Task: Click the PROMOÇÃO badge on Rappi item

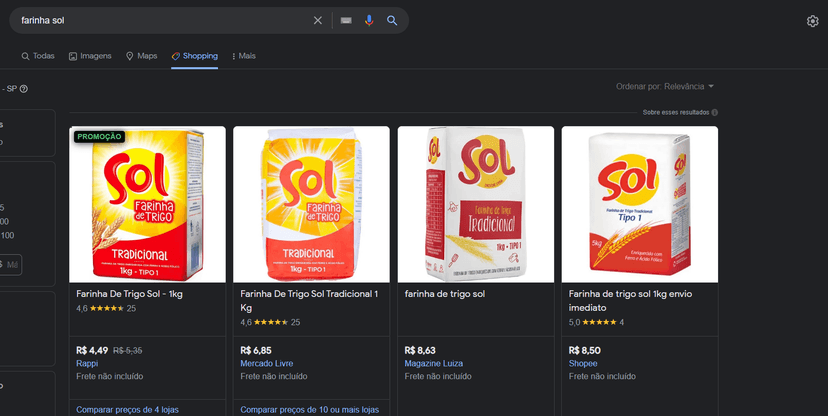Action: click(x=99, y=137)
